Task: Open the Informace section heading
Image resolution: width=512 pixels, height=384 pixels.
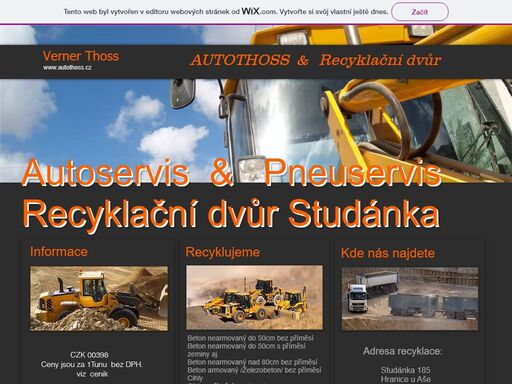Action: tap(59, 252)
